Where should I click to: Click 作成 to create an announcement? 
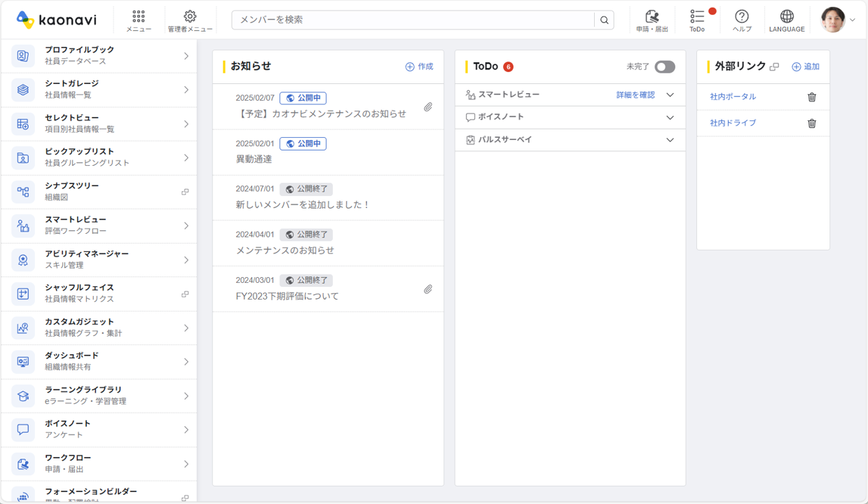[419, 67]
